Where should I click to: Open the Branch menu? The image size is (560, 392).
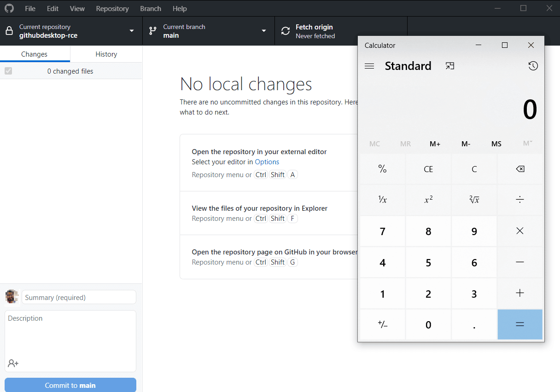click(151, 8)
